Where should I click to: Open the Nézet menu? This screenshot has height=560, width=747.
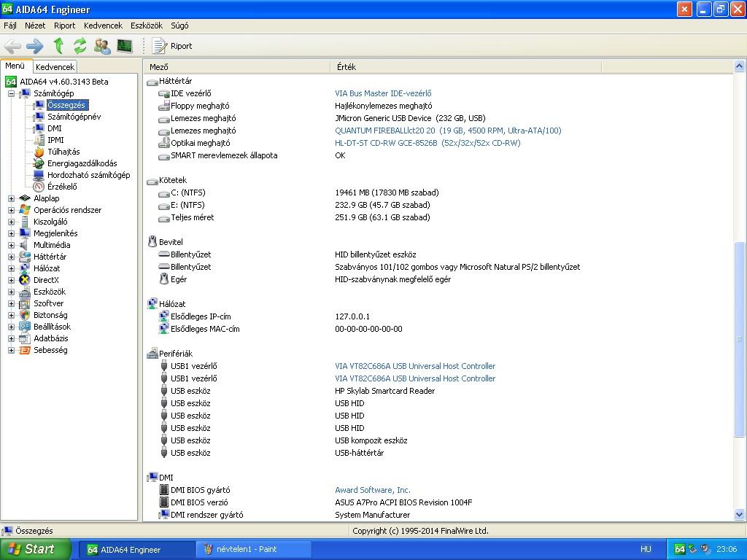(x=35, y=26)
